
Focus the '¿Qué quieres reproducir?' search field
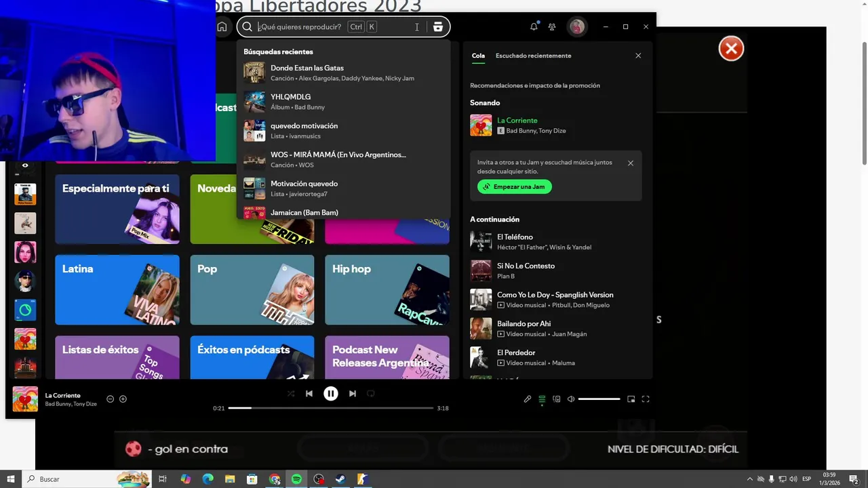(x=343, y=27)
